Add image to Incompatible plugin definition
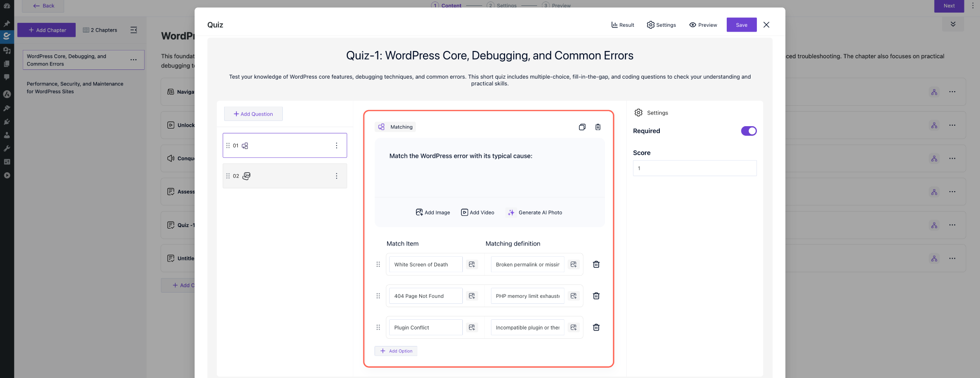This screenshot has width=980, height=378. (x=573, y=328)
